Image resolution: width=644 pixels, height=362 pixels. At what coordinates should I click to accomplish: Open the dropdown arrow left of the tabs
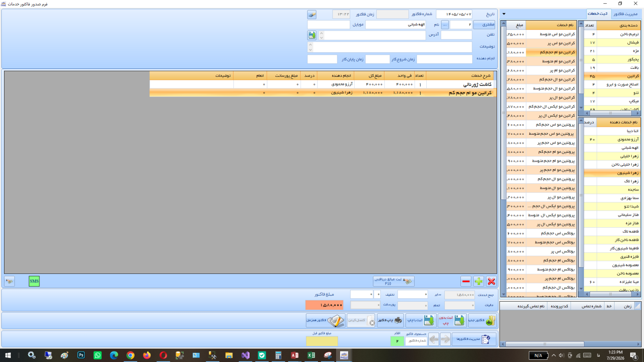tap(504, 14)
